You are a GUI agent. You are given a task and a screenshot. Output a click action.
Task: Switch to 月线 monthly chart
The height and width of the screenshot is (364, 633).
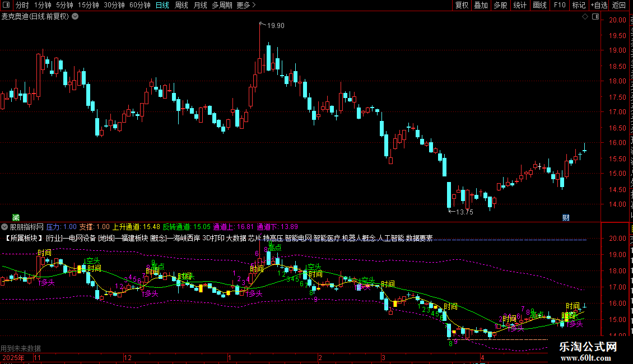coord(200,5)
